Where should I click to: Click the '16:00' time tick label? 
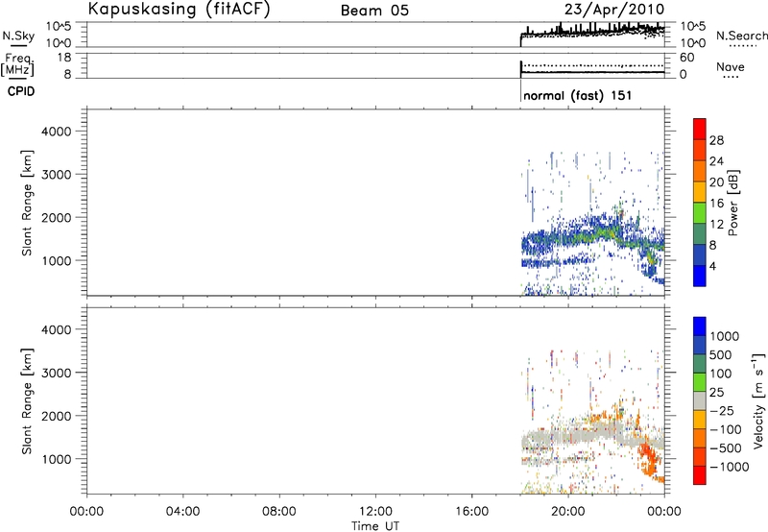471,512
